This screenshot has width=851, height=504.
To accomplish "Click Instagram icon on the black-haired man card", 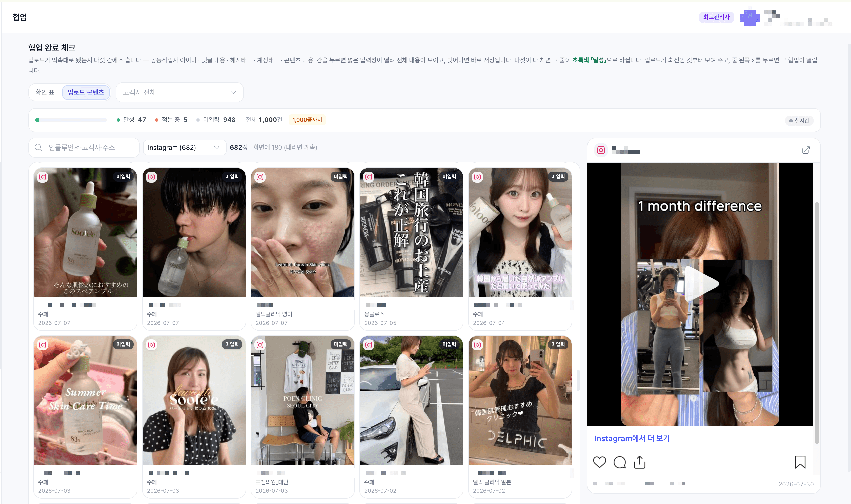I will 151,177.
